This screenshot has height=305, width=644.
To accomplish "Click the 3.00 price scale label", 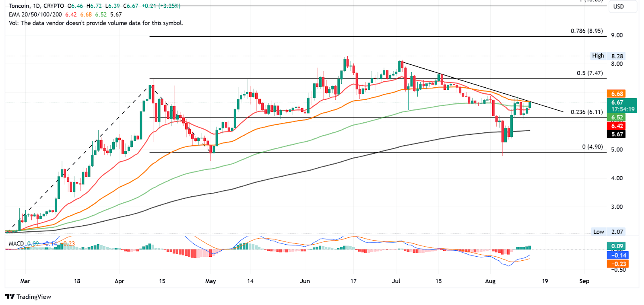I will pyautogui.click(x=617, y=207).
